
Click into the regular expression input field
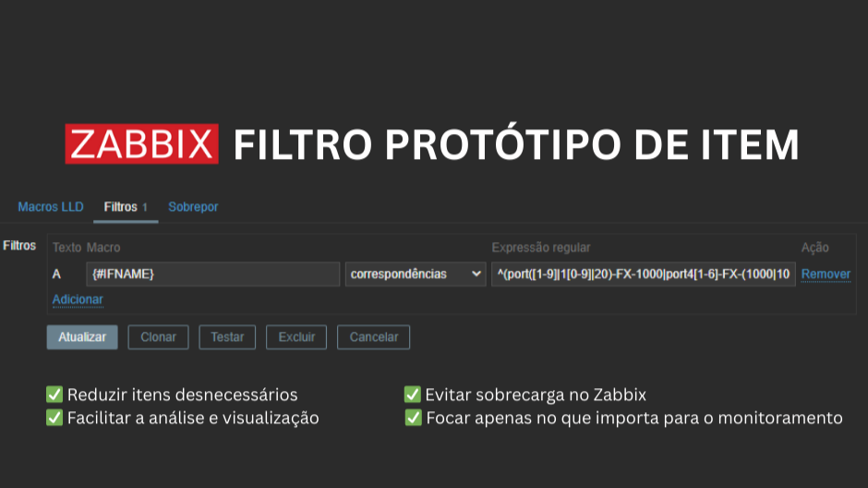644,274
